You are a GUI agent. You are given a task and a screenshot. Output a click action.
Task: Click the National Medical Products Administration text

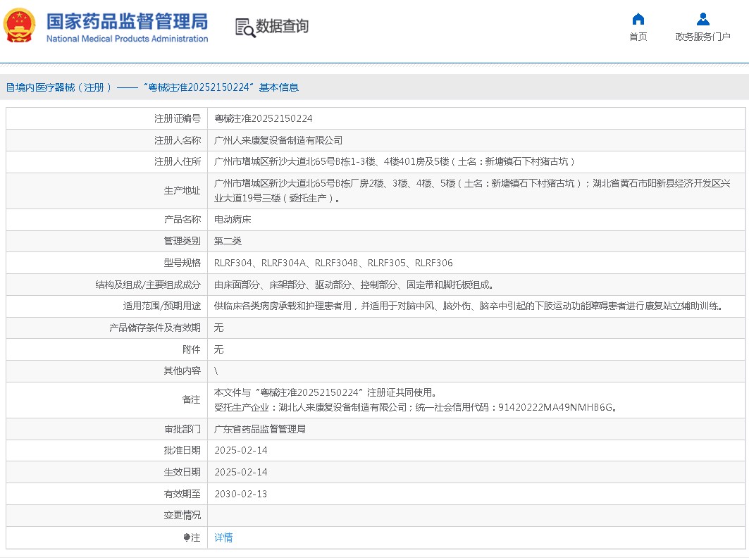pos(127,39)
